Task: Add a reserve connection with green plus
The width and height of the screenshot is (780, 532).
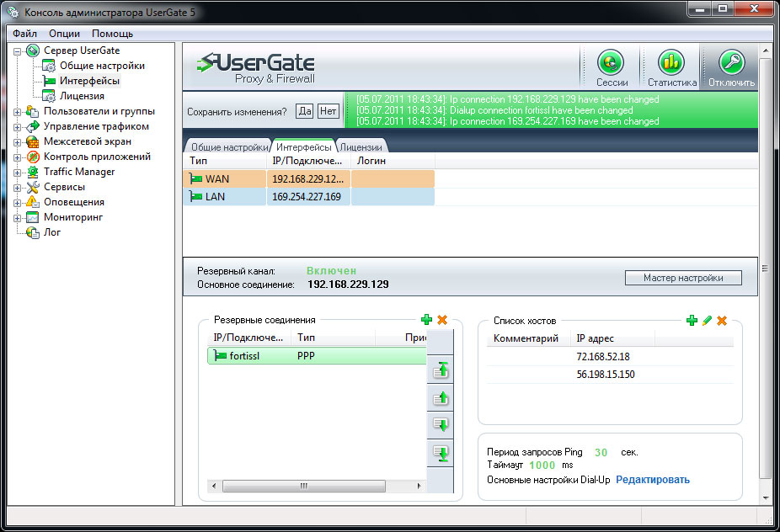Action: pyautogui.click(x=426, y=320)
